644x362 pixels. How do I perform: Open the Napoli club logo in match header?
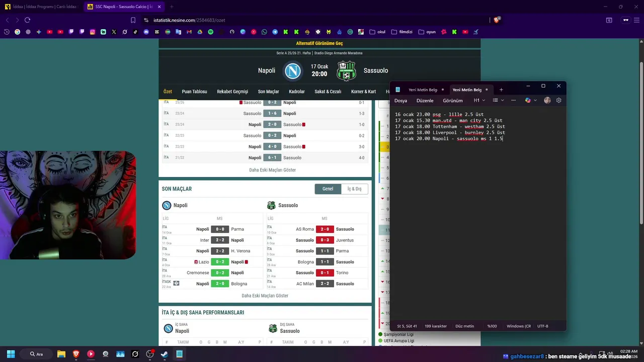(x=293, y=71)
